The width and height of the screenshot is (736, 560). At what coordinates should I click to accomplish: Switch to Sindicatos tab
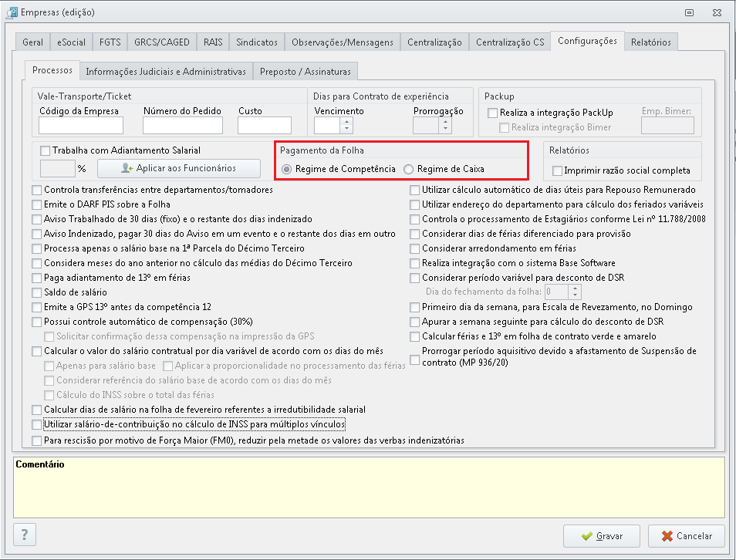click(x=257, y=42)
